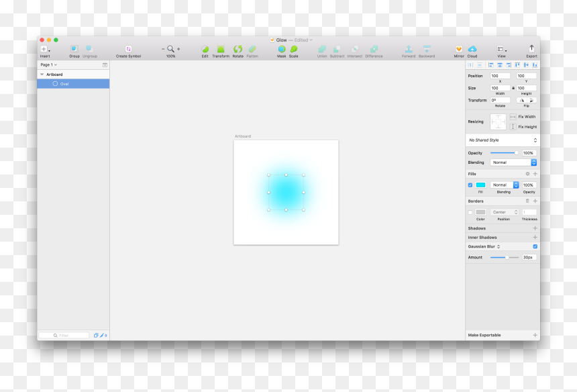Screen dimensions: 577x392
Task: Select the Edit tool
Action: pyautogui.click(x=205, y=49)
